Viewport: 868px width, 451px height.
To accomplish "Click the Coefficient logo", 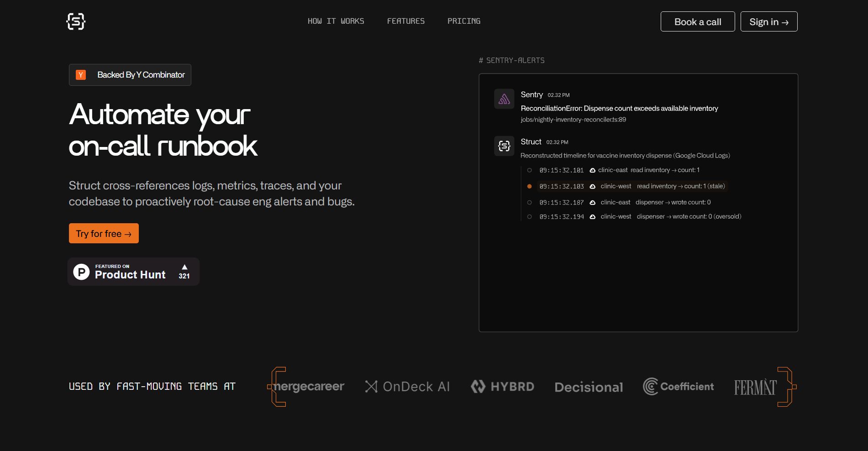I will click(x=678, y=387).
